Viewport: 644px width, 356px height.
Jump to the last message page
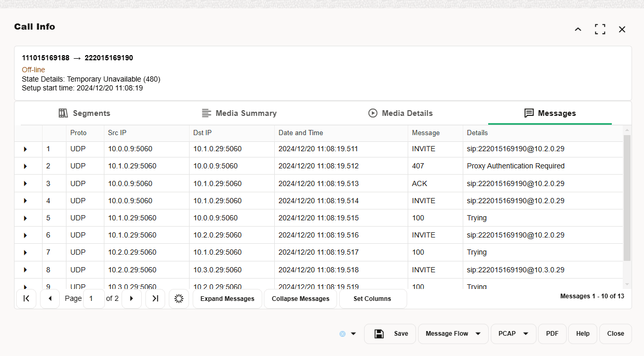point(155,298)
